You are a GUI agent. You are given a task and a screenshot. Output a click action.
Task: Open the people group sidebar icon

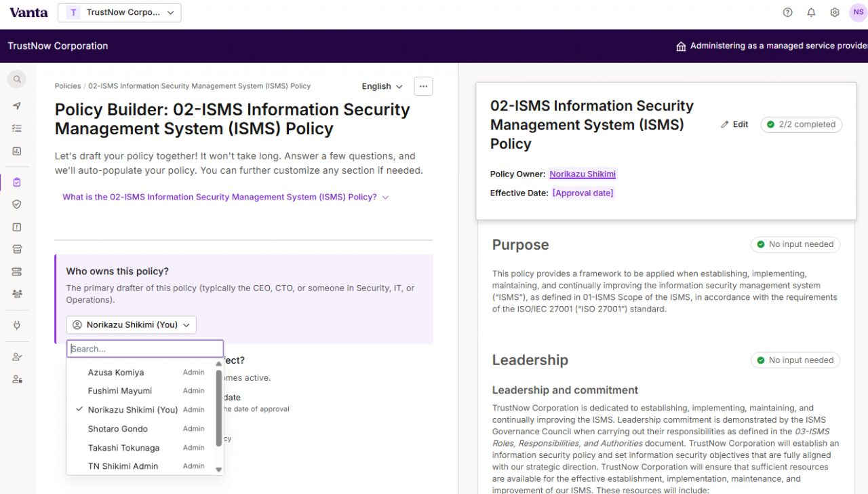coord(17,294)
